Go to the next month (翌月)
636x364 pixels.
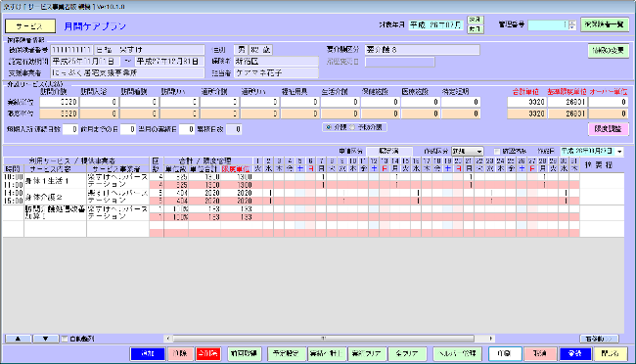[475, 20]
